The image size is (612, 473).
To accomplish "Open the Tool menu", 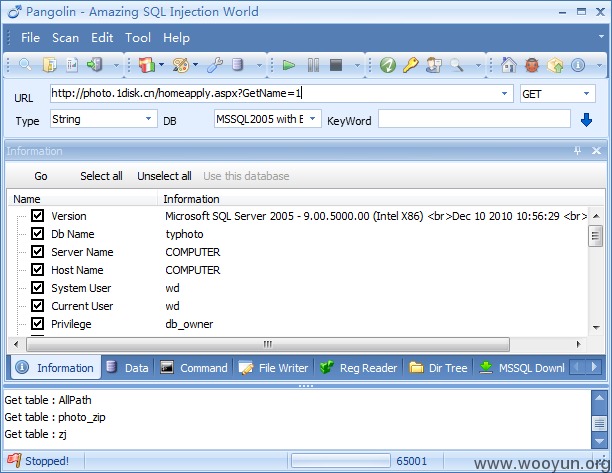I will point(138,38).
